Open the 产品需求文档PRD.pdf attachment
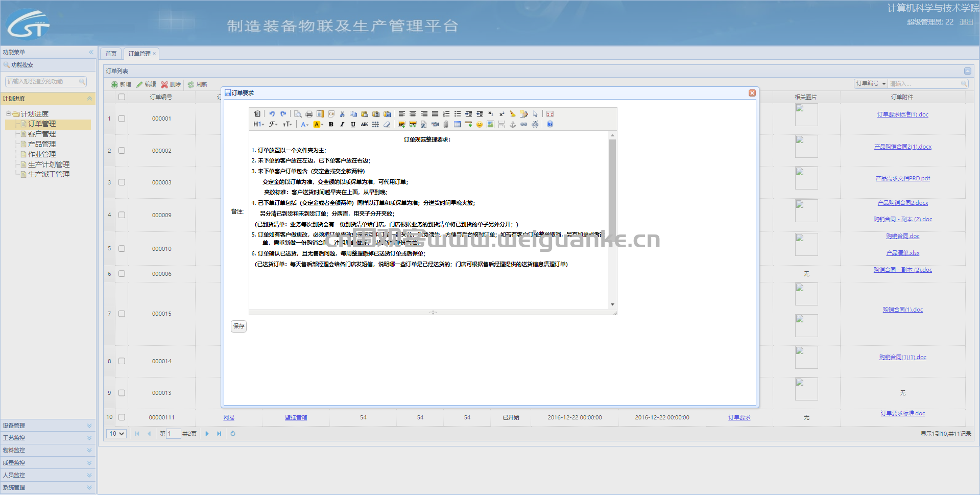This screenshot has height=495, width=980. [902, 178]
